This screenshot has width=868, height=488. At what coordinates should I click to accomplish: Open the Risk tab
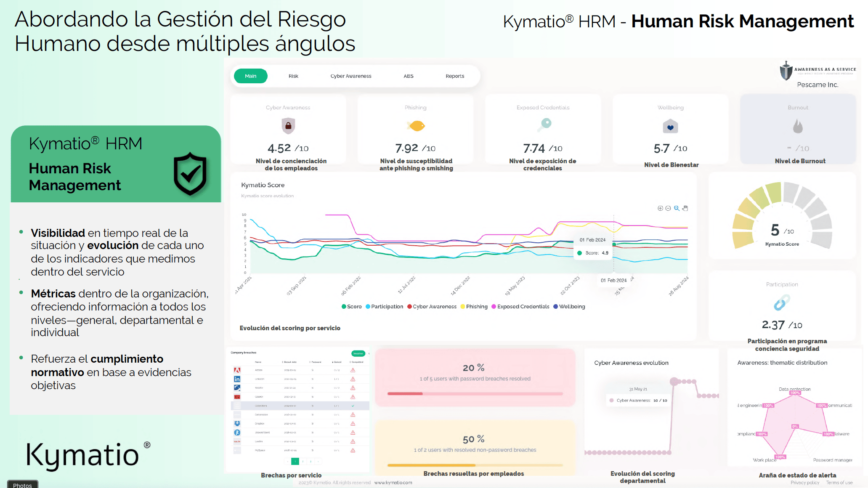pos(293,76)
